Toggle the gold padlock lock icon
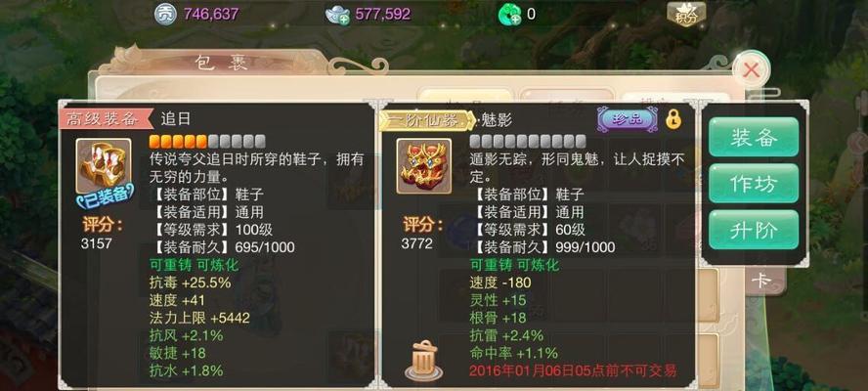Screen dimensions: 868x391 pos(673,118)
